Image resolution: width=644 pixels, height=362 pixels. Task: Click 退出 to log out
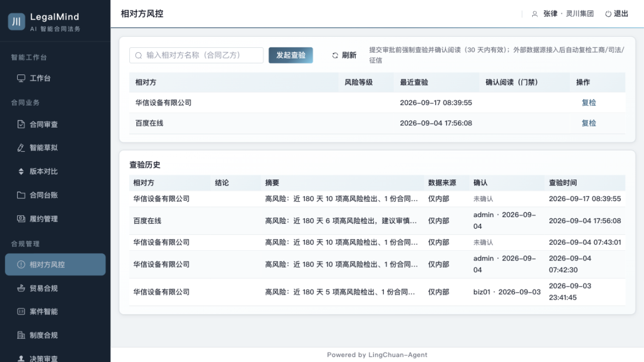click(617, 14)
